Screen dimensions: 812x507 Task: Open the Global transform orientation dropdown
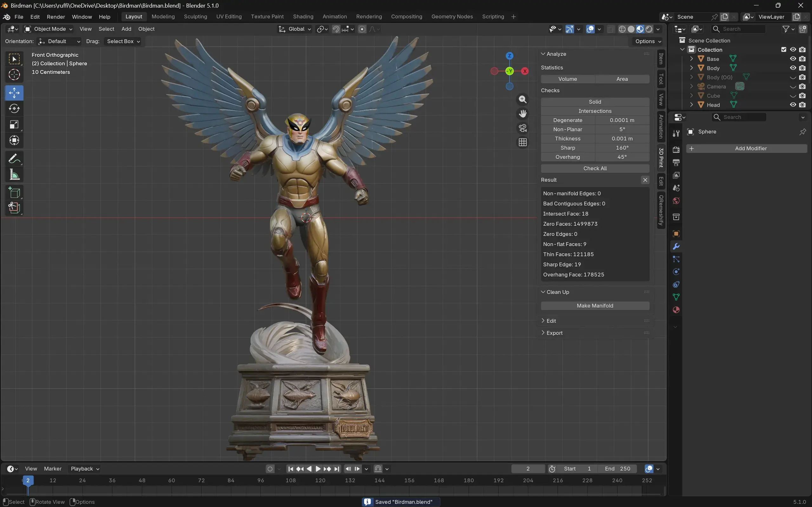pos(295,29)
